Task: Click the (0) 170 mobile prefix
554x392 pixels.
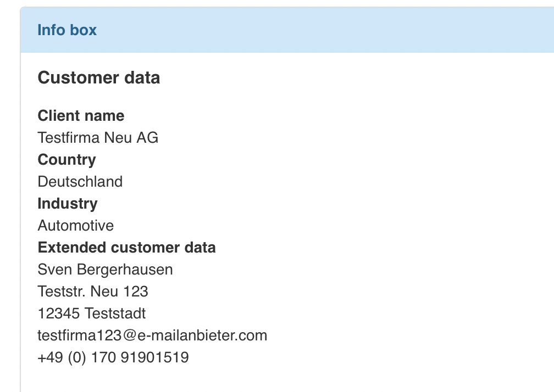Action: pos(91,357)
